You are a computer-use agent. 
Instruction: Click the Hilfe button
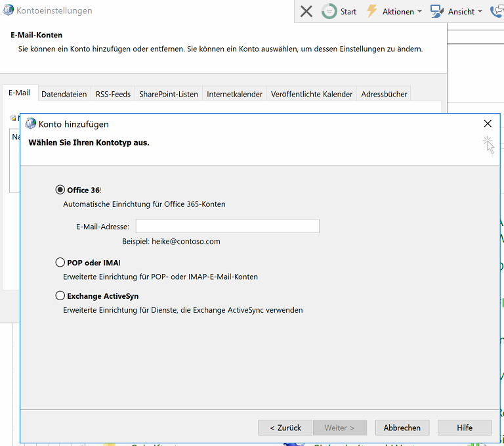coord(465,428)
